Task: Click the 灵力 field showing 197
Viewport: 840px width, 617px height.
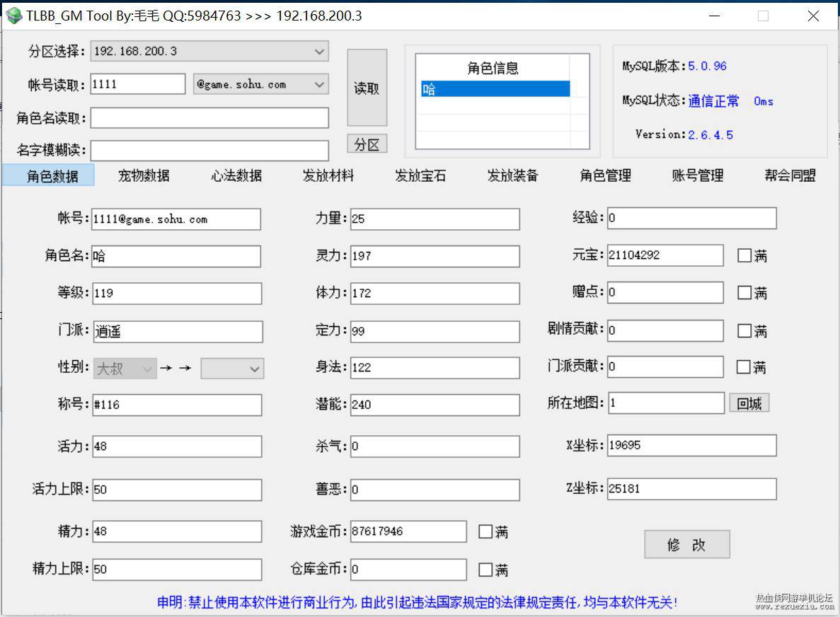Action: [435, 256]
